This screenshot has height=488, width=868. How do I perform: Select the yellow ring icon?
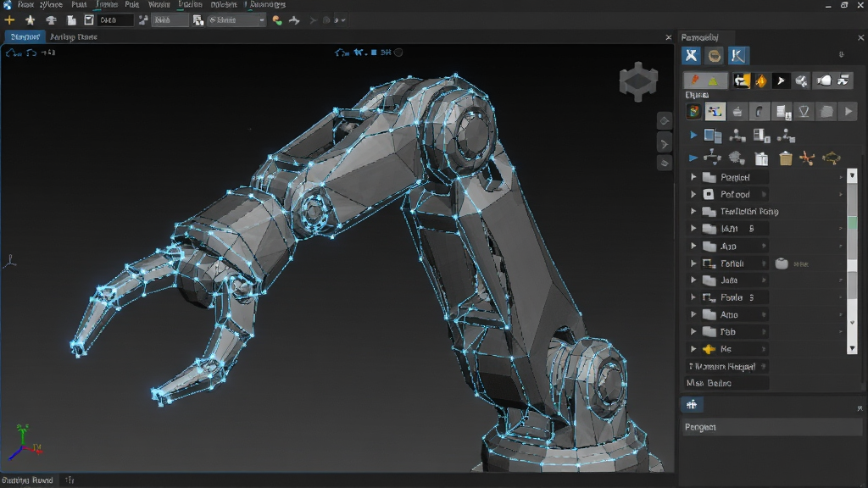[x=832, y=158]
